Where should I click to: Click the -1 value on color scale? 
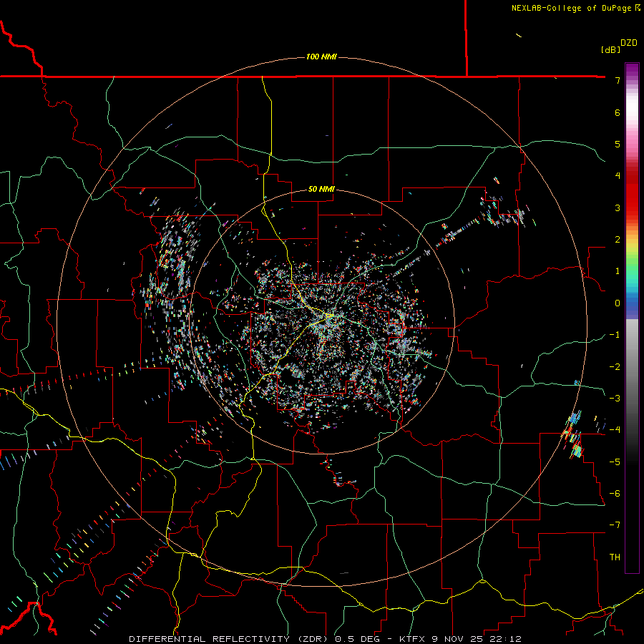615,335
